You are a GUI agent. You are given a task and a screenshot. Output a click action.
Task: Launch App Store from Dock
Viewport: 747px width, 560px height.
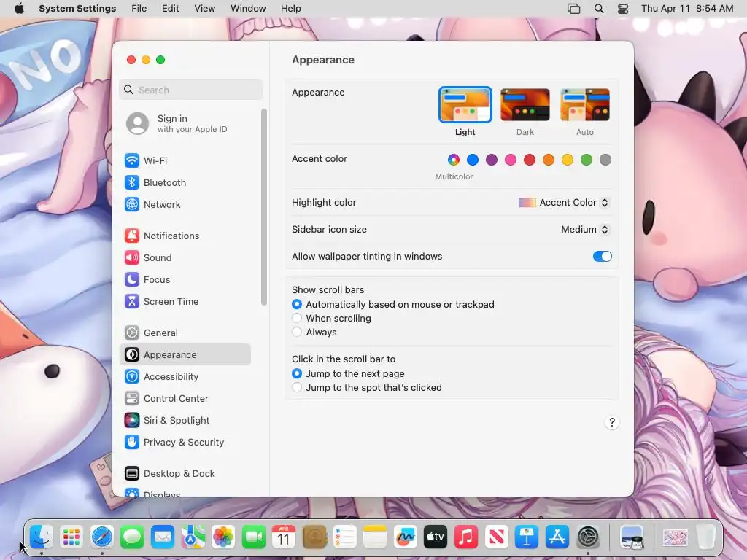[557, 537]
